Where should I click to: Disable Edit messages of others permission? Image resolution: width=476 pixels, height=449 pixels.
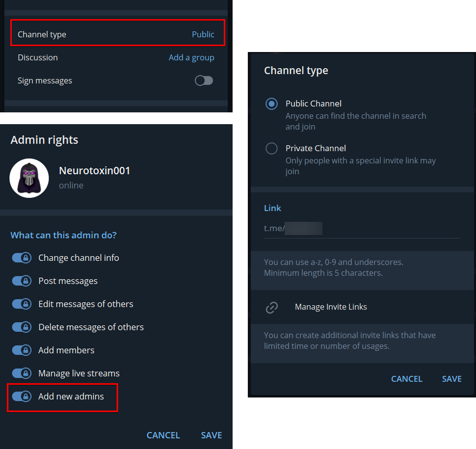22,304
